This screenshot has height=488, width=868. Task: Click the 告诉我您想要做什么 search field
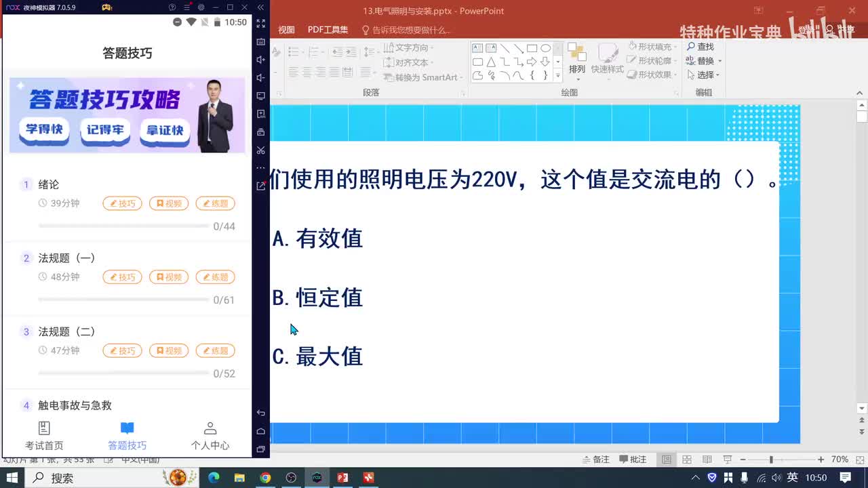pyautogui.click(x=407, y=30)
